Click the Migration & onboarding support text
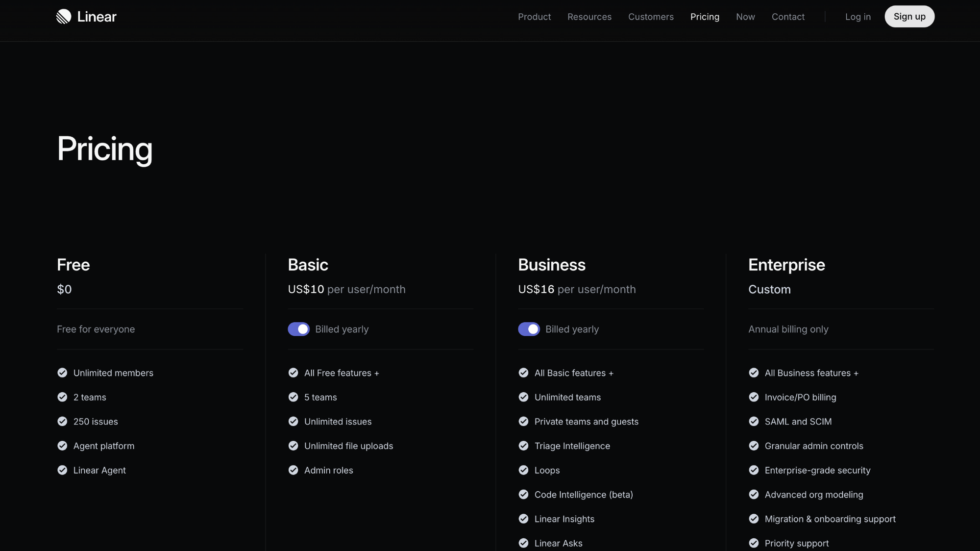This screenshot has width=980, height=551. point(830,519)
